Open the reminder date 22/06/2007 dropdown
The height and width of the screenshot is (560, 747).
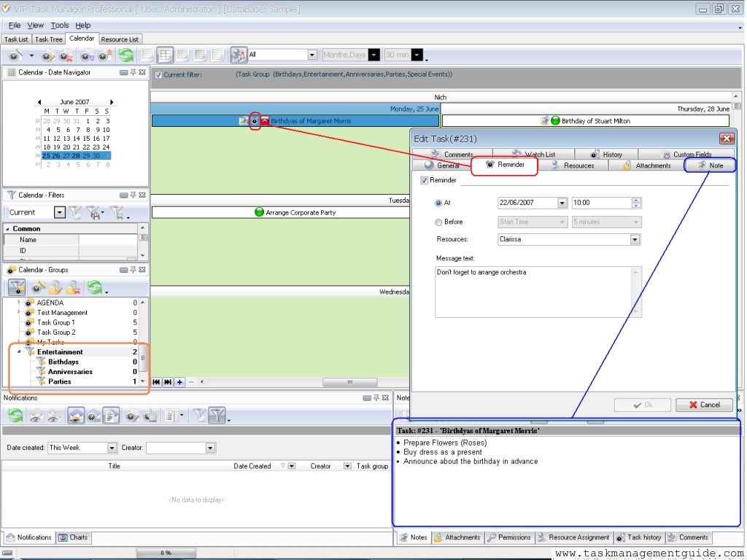562,203
